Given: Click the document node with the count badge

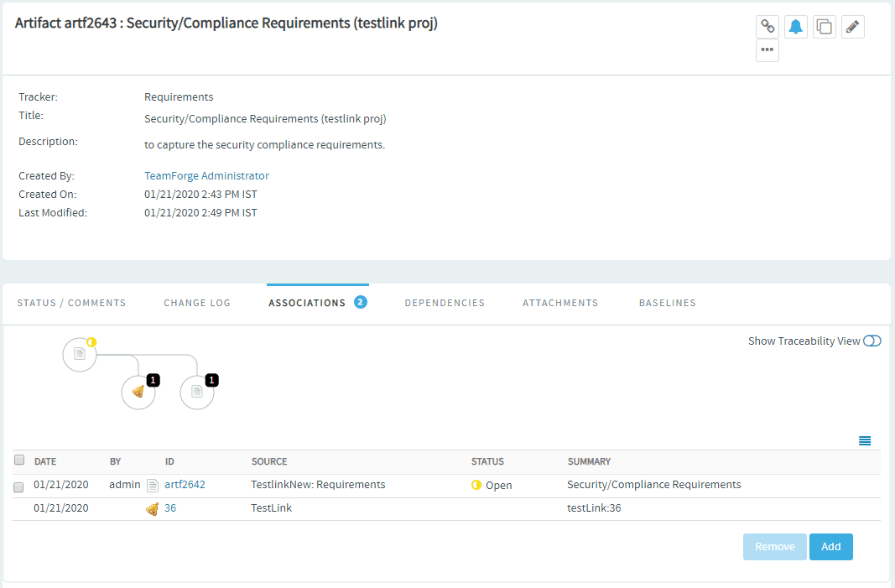Looking at the screenshot, I should [197, 393].
